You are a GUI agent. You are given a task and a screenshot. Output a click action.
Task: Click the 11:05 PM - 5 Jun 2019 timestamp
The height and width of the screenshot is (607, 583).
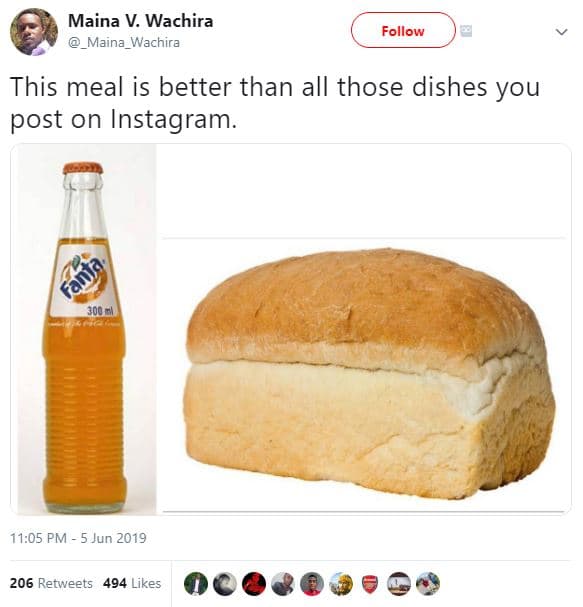click(78, 538)
